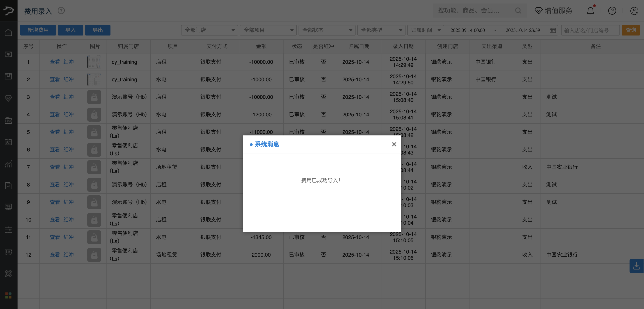
Task: Open the calendar date picker icon
Action: [553, 30]
